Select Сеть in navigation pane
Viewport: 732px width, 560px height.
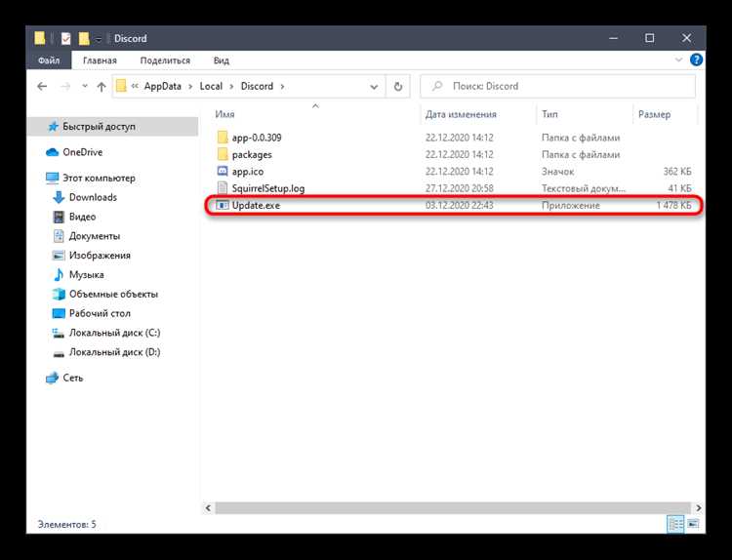(x=73, y=378)
